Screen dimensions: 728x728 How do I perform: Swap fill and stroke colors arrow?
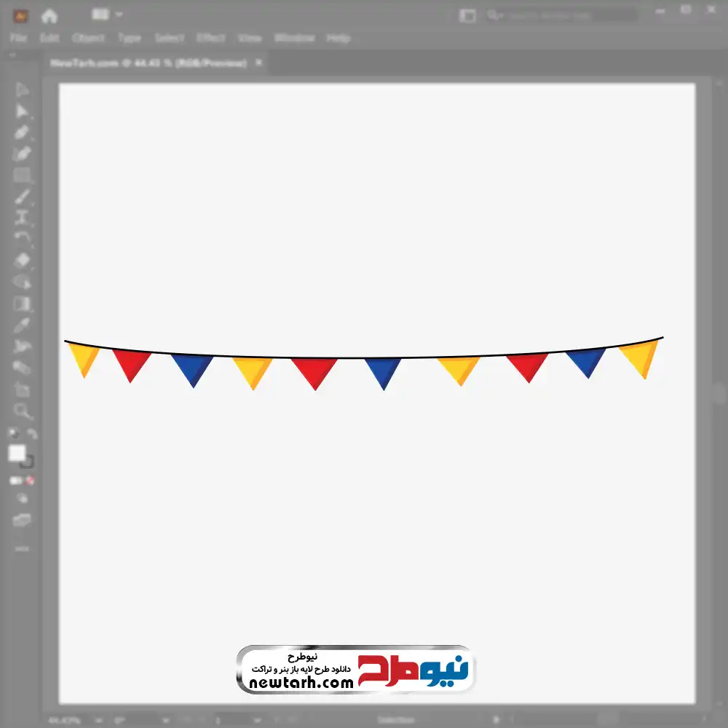[x=32, y=434]
